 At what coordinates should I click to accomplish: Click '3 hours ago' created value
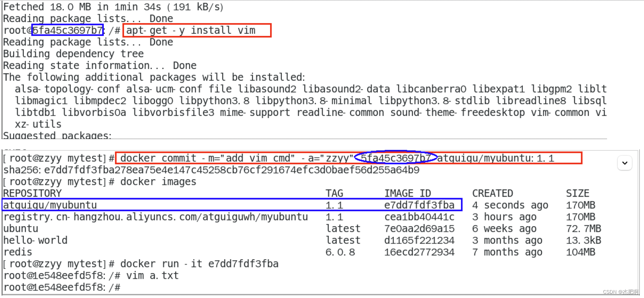coord(504,217)
